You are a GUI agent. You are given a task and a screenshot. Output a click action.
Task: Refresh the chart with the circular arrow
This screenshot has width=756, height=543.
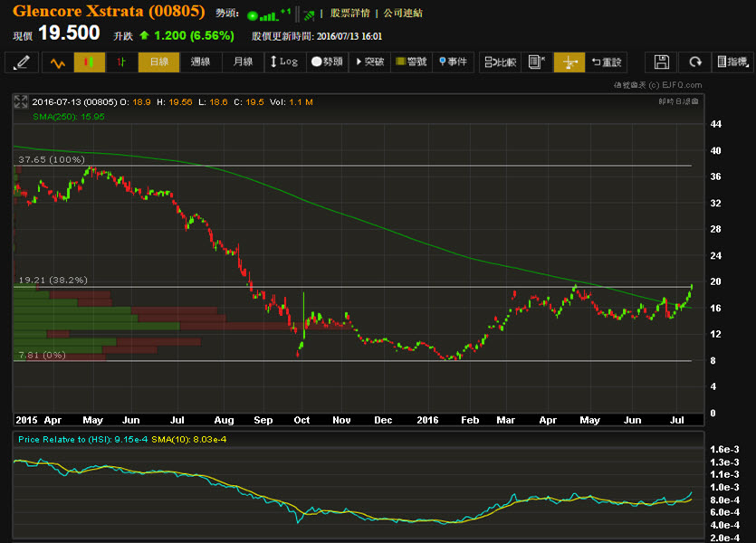click(x=694, y=62)
